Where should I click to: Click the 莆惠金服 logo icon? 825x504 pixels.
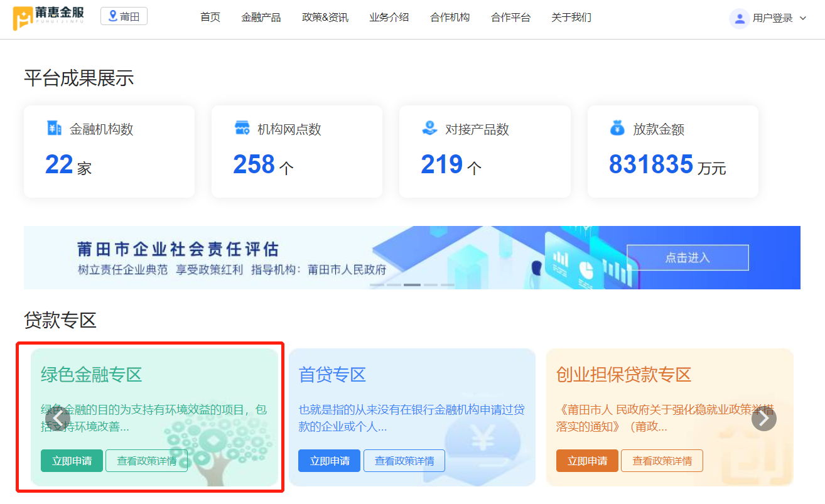(x=24, y=18)
